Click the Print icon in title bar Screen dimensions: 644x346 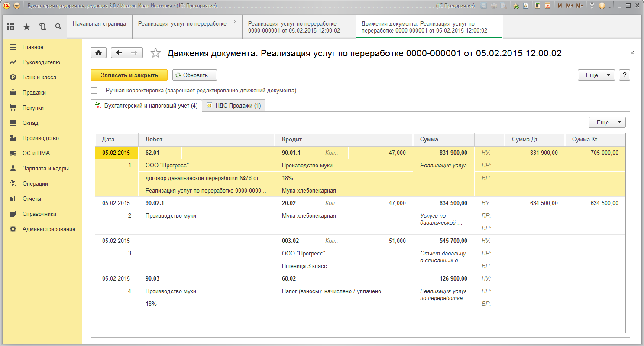493,6
